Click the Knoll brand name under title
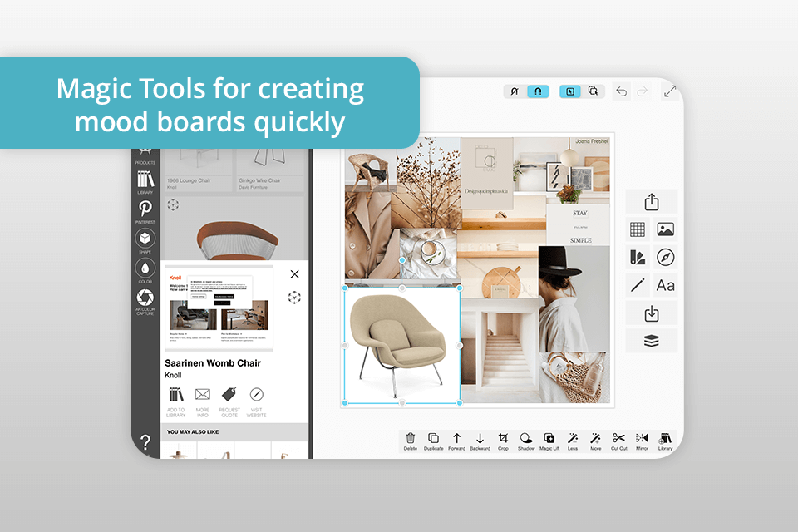The width and height of the screenshot is (798, 532). 173,375
